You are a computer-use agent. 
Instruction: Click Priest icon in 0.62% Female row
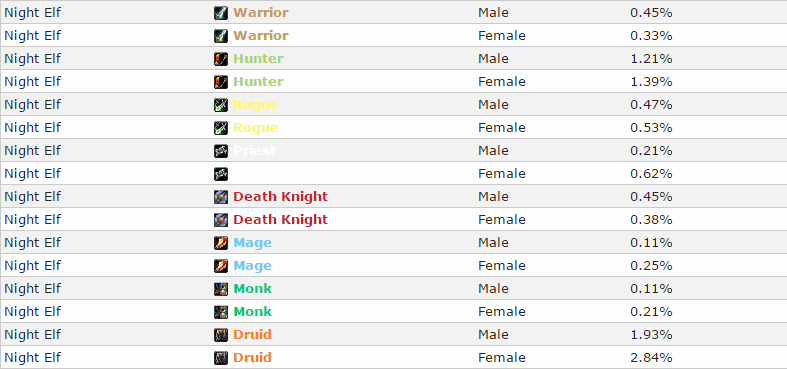221,174
